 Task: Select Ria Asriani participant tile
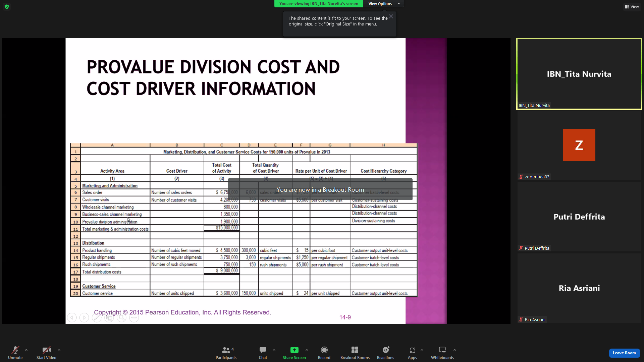[579, 288]
